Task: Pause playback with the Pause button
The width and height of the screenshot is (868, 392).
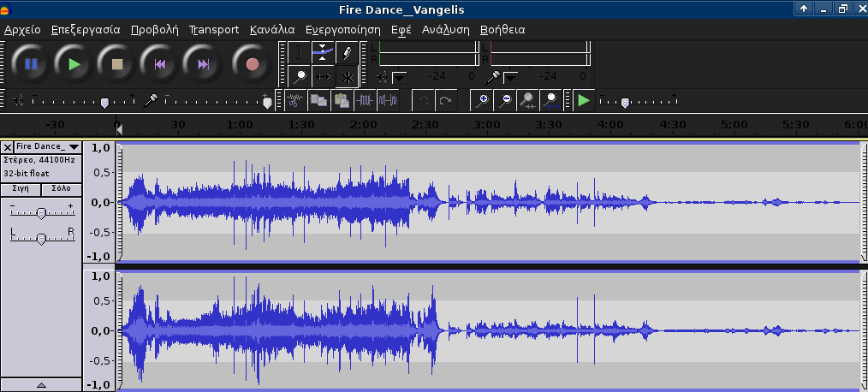Action: click(31, 64)
